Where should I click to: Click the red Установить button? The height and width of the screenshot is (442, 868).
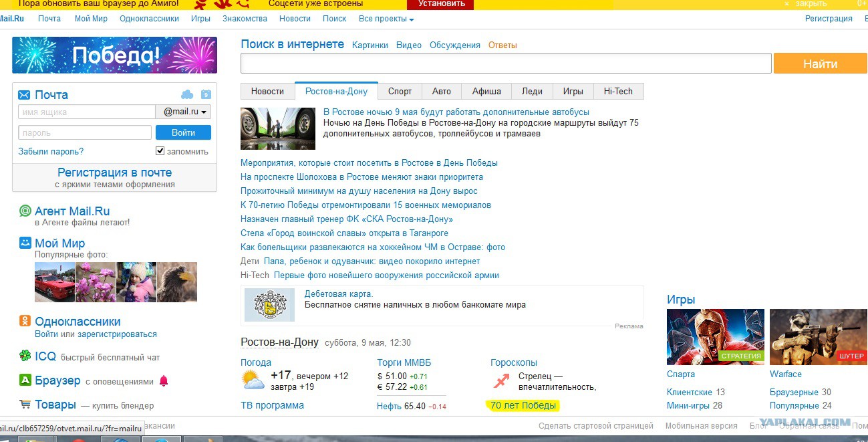coord(441,4)
